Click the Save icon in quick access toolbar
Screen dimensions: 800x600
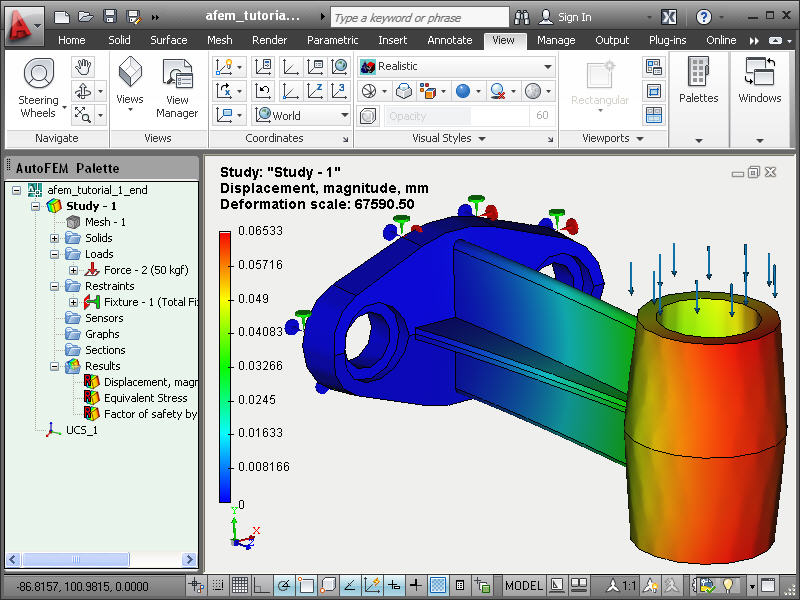pyautogui.click(x=110, y=16)
